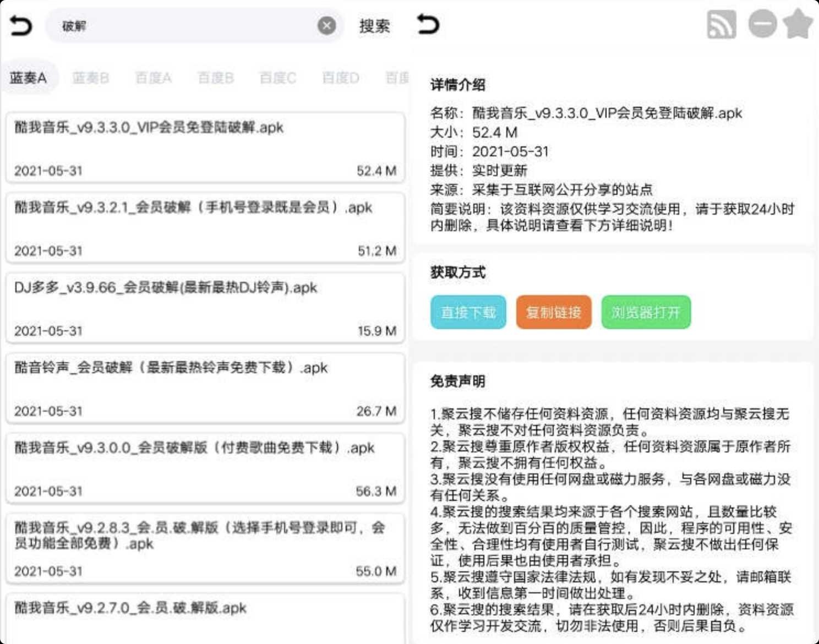The height and width of the screenshot is (644, 819).
Task: Click the blue 直接下载 button
Action: 468,312
